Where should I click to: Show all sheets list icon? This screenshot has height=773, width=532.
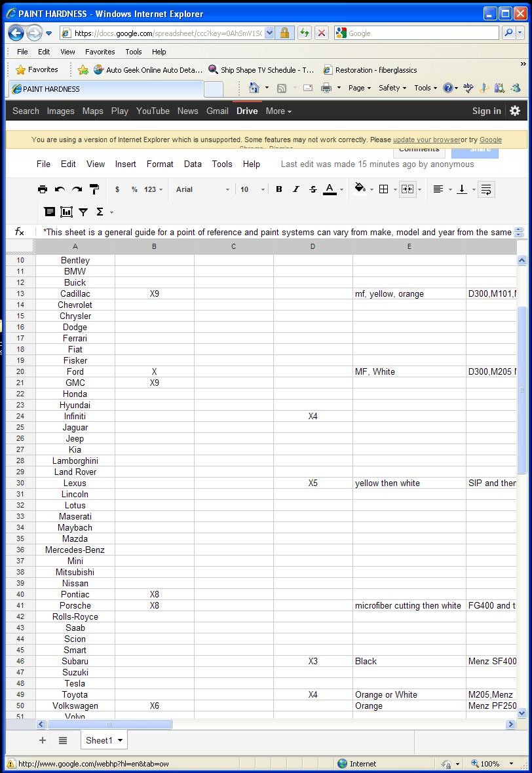63,740
